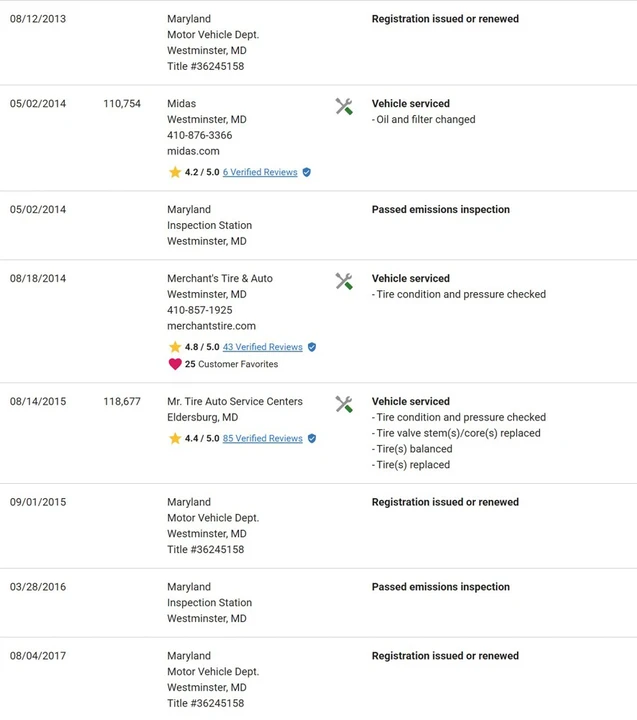Click verified shield badge beside 85 Verified Reviews
This screenshot has width=637, height=720.
point(312,439)
